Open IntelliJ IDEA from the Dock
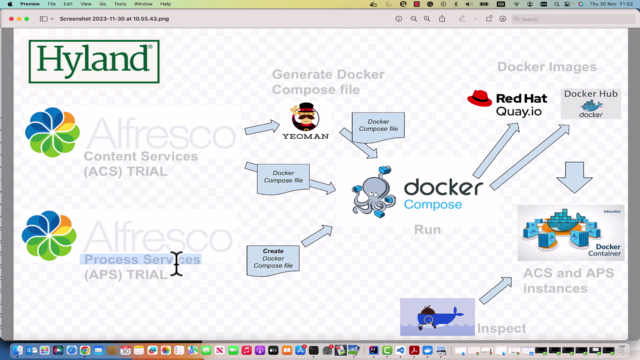This screenshot has width=640, height=360. 373,350
